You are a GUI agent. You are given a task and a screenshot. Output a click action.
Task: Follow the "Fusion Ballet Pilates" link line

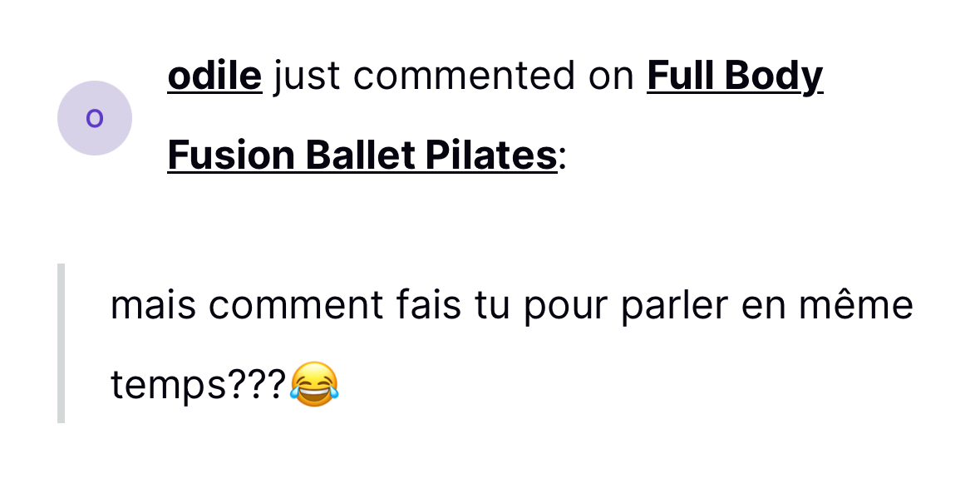click(x=362, y=155)
